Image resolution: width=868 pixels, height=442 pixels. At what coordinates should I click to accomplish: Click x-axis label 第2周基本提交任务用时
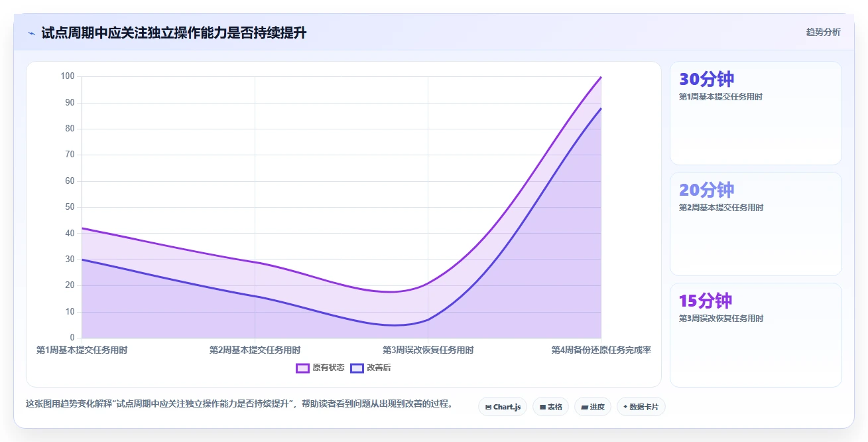(255, 350)
